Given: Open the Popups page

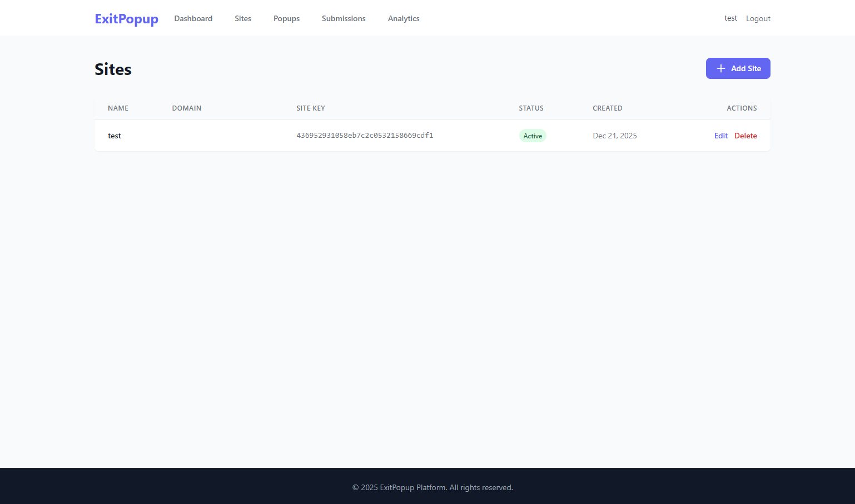Looking at the screenshot, I should [x=286, y=18].
